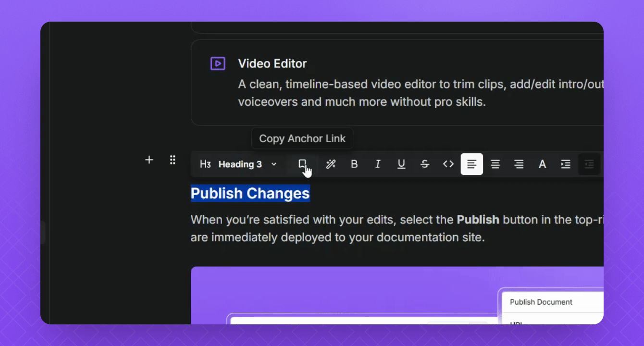Center-align the heading text
Image resolution: width=644 pixels, height=346 pixels.
pyautogui.click(x=495, y=164)
